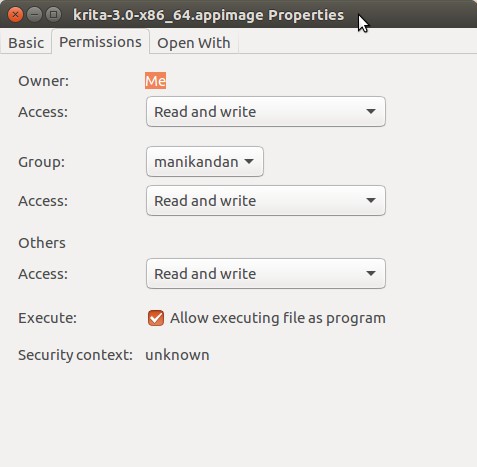Switch to the Basic tab
The width and height of the screenshot is (477, 467).
coord(26,43)
